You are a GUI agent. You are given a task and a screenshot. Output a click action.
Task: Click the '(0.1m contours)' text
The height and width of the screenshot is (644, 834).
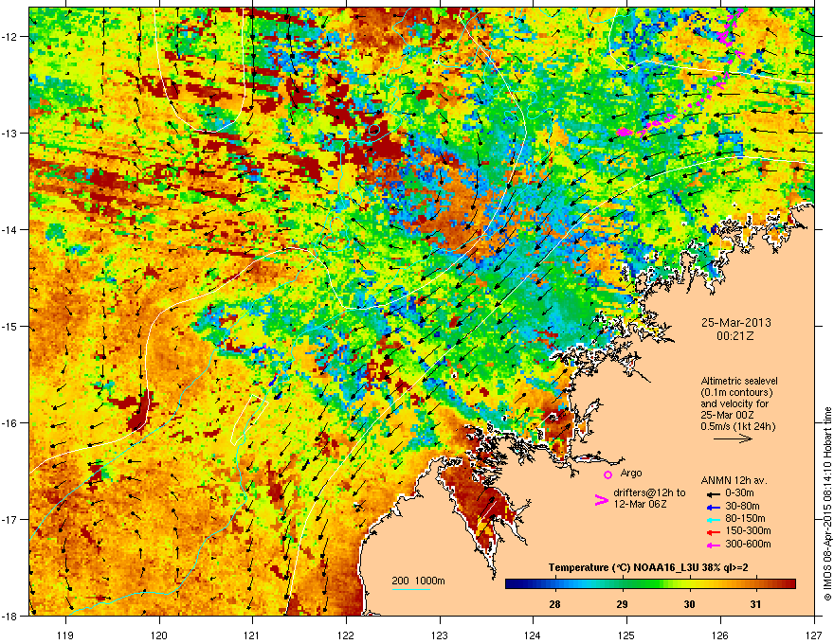[736, 392]
